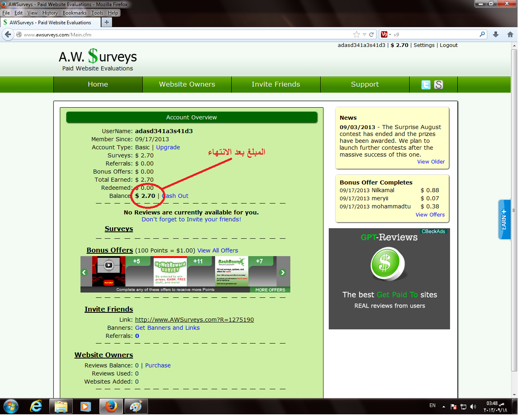The image size is (520, 420).
Task: Click the page vertical scrollbar
Action: pos(514,210)
